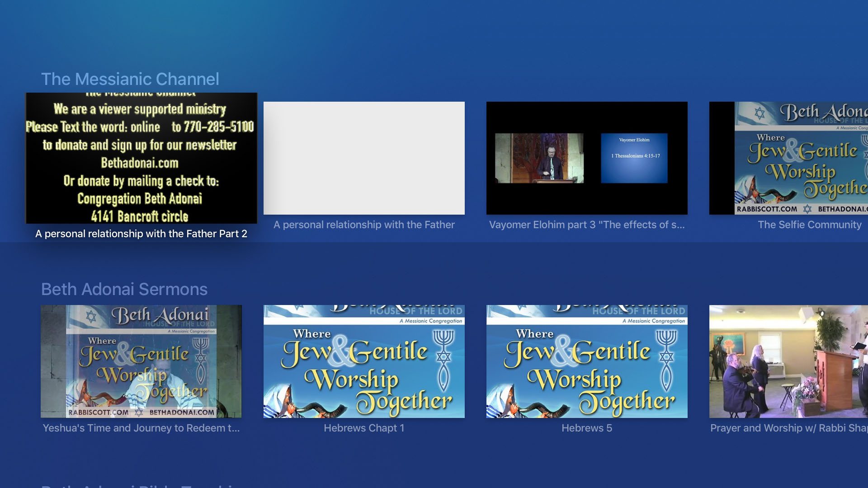Image resolution: width=868 pixels, height=488 pixels.
Task: Select Prayer and Worship w/ Rabbi thumbnail
Action: tap(788, 361)
